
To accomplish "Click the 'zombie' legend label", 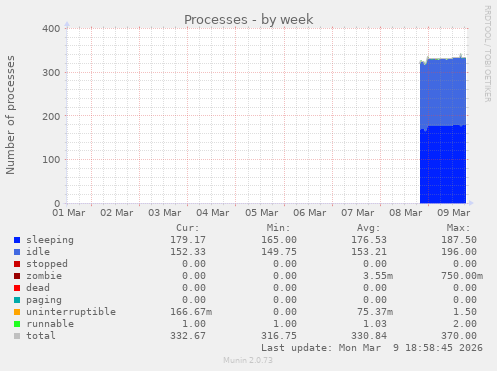I will (44, 276).
